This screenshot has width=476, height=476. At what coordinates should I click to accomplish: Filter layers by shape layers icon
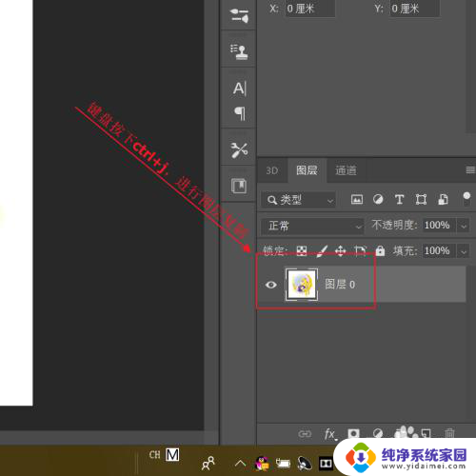pyautogui.click(x=421, y=200)
